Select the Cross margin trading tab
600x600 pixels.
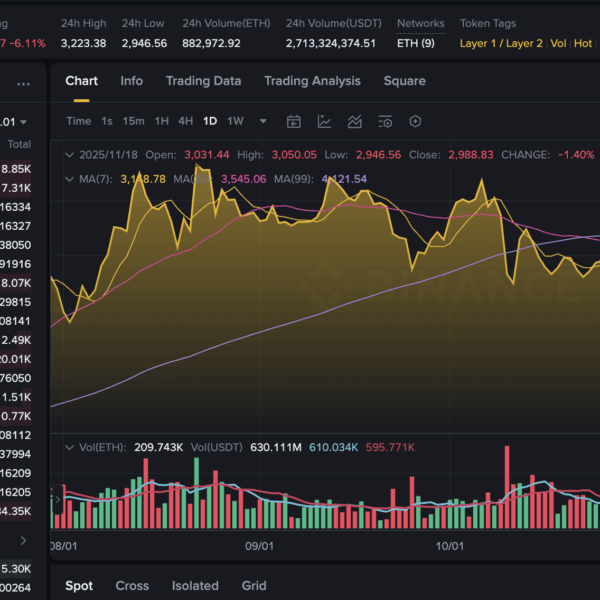(132, 586)
